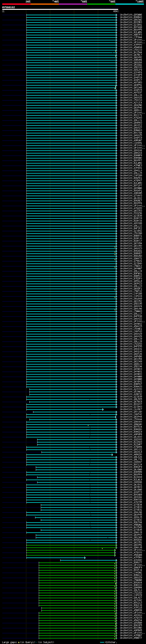The height and width of the screenshot is (644, 146).
Task: Select the UniRef100_B8XPP5 label
Action: pos(131,30)
